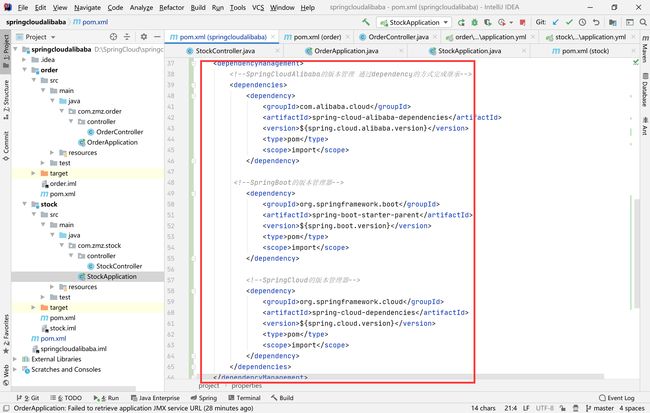Click the Run with Coverage icon

[488, 22]
